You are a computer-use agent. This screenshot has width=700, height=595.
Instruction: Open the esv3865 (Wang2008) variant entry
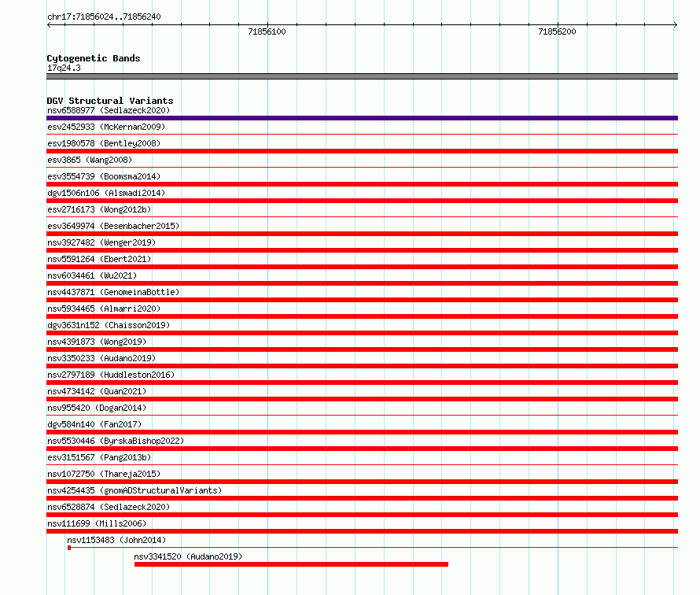pyautogui.click(x=90, y=160)
